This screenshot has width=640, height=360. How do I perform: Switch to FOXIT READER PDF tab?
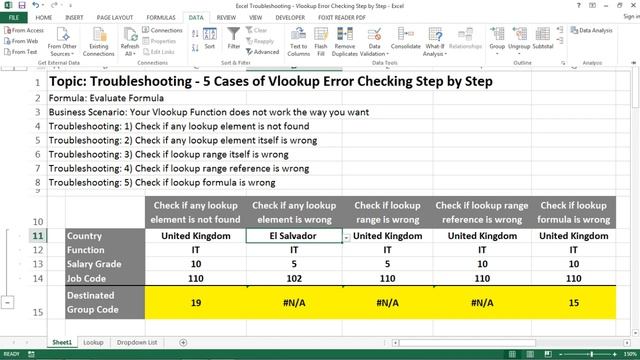(x=342, y=18)
